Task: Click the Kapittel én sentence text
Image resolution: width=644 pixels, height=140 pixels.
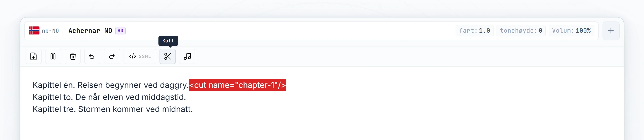Action: (x=111, y=85)
